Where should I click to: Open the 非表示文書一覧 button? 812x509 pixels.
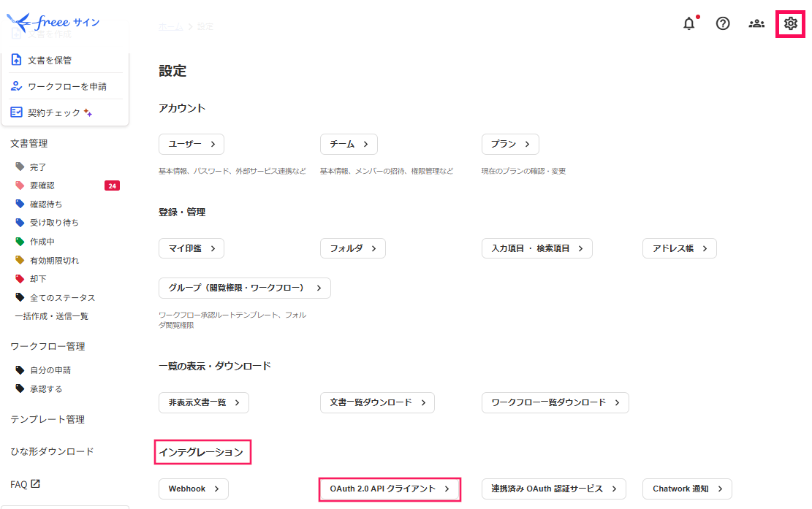(204, 402)
